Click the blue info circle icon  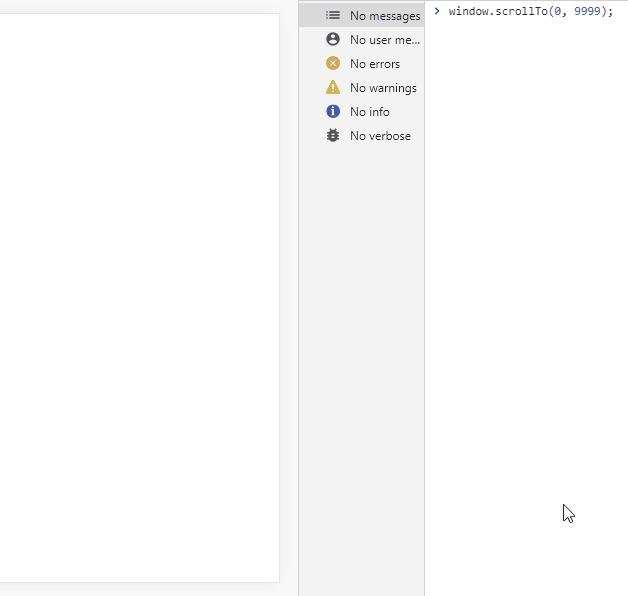tap(333, 112)
